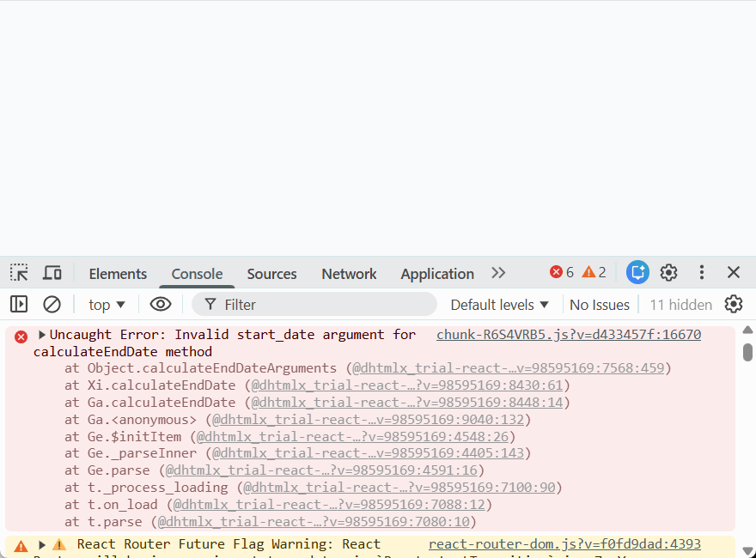The height and width of the screenshot is (558, 756).
Task: Expand the Uncaught Error message details
Action: [x=43, y=334]
